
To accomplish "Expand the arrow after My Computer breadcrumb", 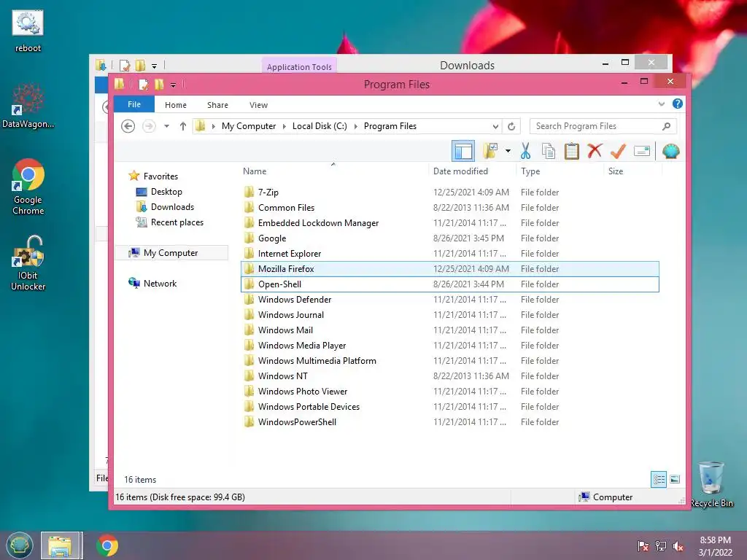I will pos(284,126).
